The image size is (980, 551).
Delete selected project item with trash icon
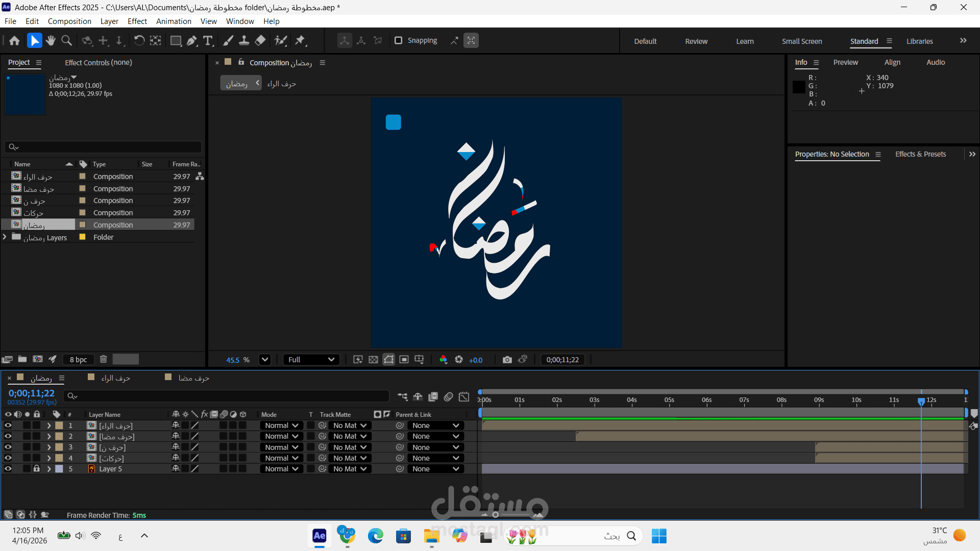pyautogui.click(x=103, y=359)
